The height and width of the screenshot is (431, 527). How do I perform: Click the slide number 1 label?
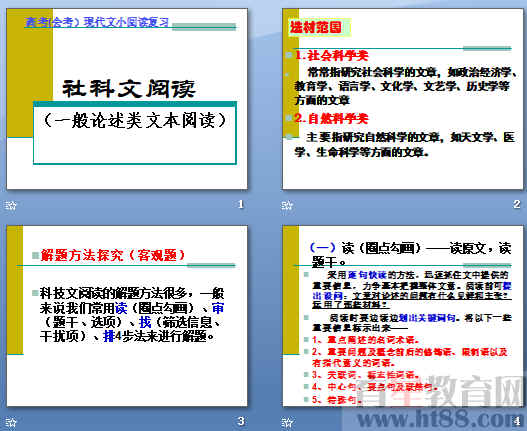click(x=240, y=204)
